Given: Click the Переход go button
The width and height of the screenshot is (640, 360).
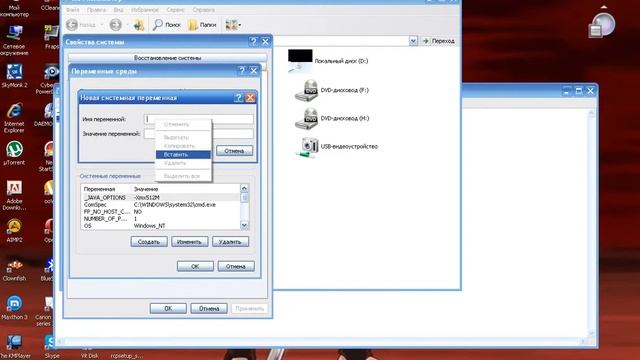Looking at the screenshot, I should (x=438, y=41).
